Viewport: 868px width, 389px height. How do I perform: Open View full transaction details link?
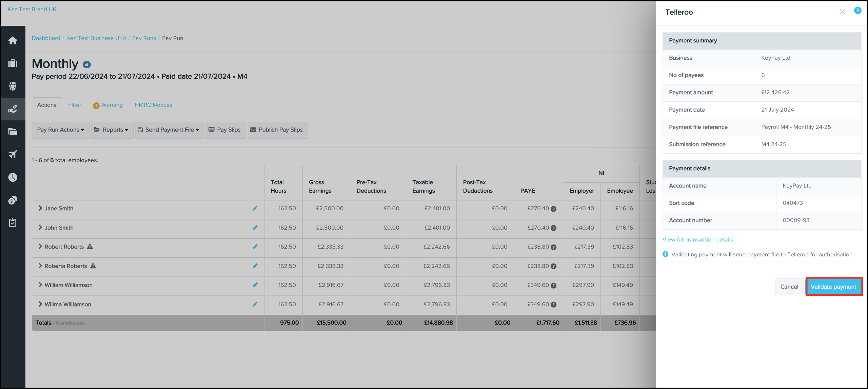698,240
